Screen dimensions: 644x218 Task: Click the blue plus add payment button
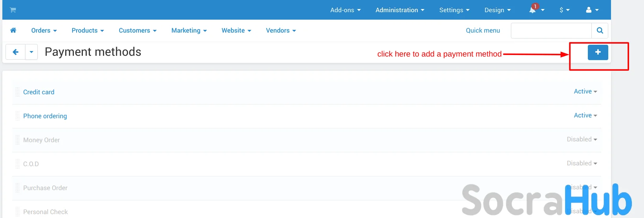pyautogui.click(x=598, y=52)
